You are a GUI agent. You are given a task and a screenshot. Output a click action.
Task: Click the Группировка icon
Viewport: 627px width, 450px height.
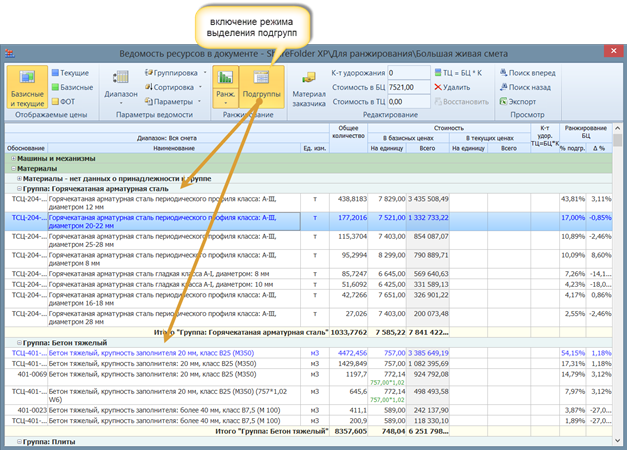pyautogui.click(x=149, y=72)
